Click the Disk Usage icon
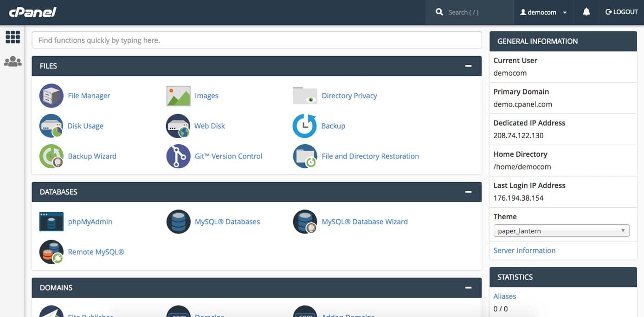Screen dimensions: 644x317 (x=52, y=126)
